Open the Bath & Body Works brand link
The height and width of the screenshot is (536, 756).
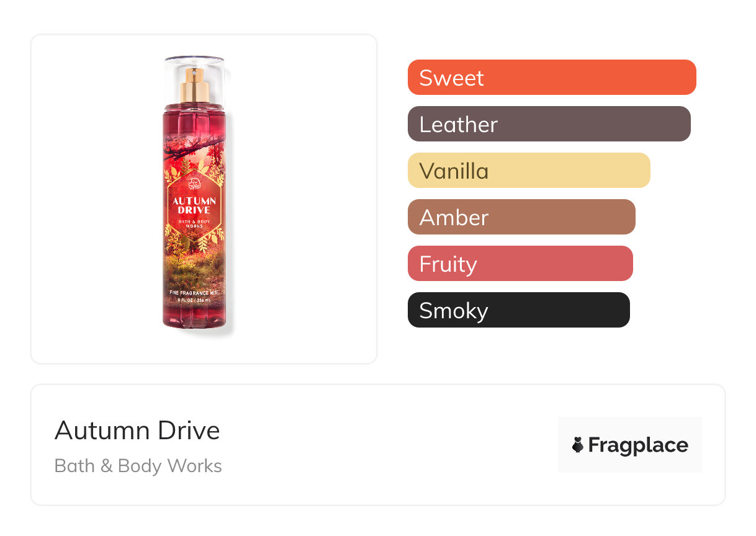click(x=138, y=466)
